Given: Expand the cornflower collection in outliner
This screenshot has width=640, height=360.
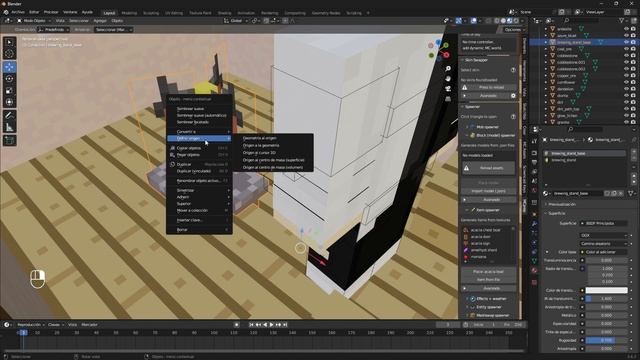Looking at the screenshot, I should click(x=546, y=82).
